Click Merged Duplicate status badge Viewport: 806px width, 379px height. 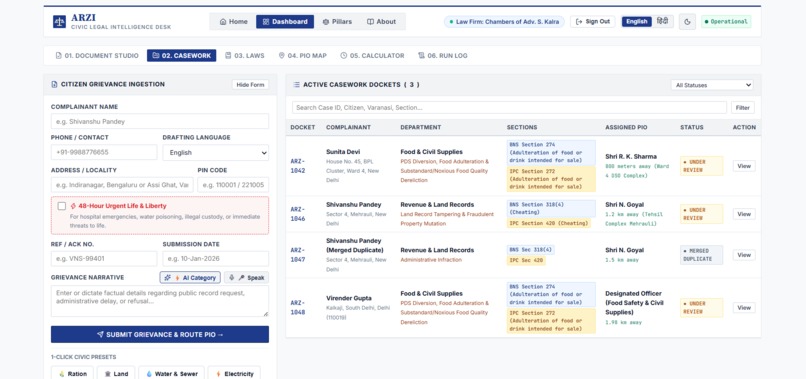point(701,255)
